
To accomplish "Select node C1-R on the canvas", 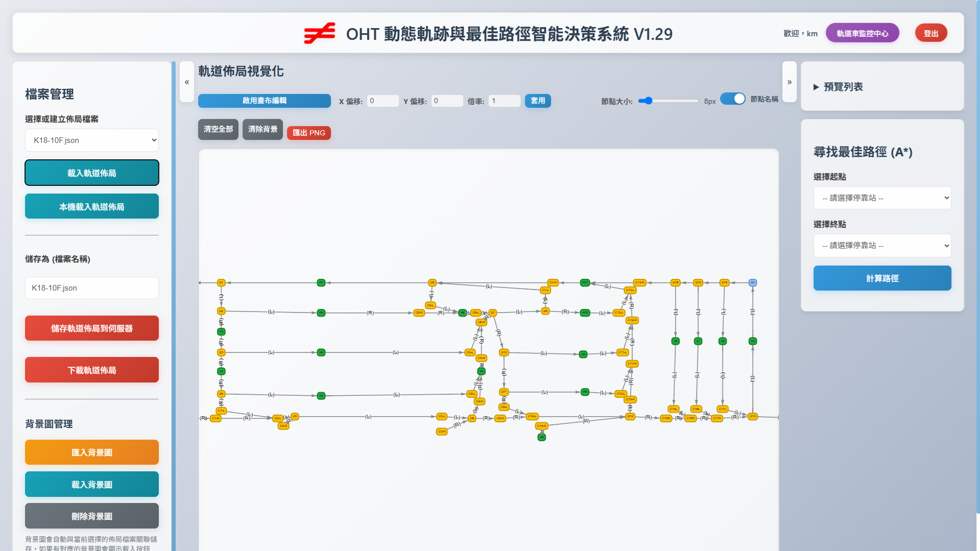I will (x=216, y=418).
